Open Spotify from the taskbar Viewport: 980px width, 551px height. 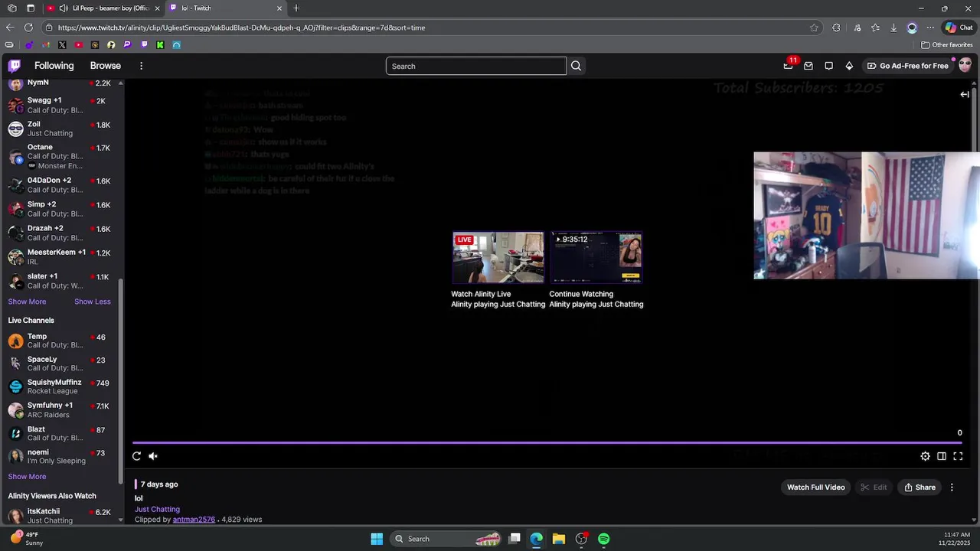(604, 539)
